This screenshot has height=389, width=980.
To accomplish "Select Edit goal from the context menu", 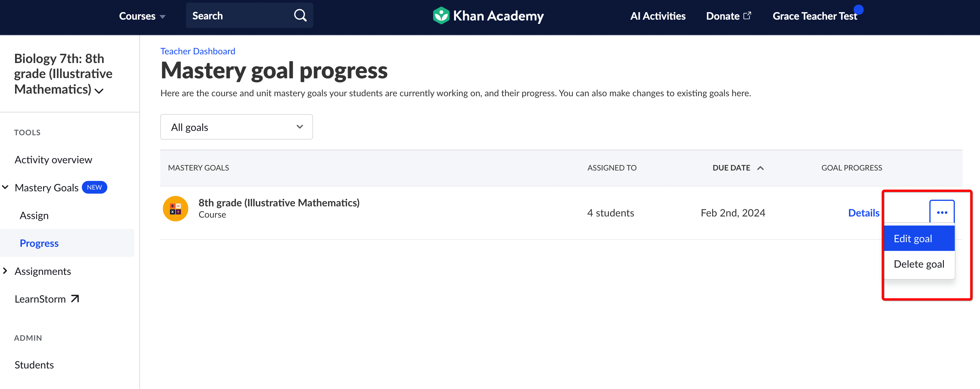I will coord(913,238).
